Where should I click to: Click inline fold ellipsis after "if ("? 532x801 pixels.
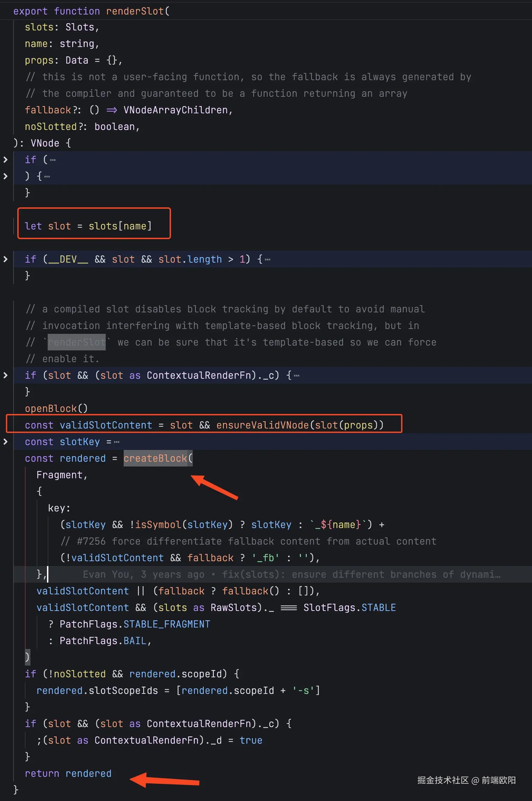(53, 160)
